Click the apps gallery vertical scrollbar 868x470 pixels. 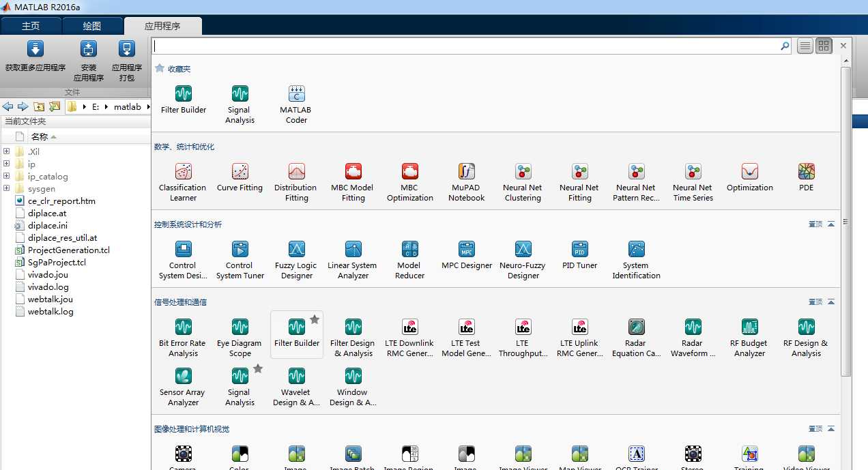tap(846, 222)
